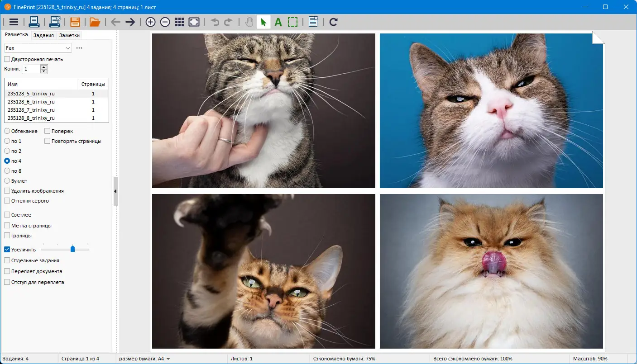Click the Увеличить slider handle
The image size is (637, 364).
(x=72, y=249)
